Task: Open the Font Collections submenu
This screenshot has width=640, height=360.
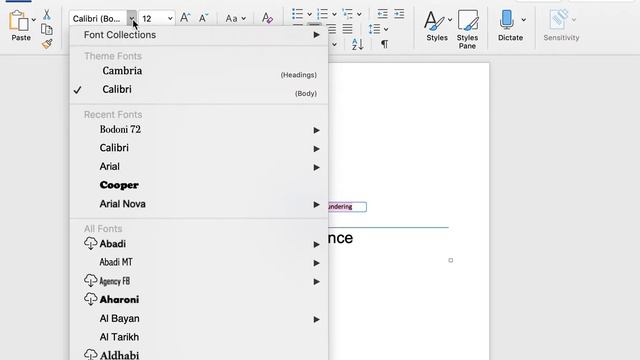Action: pyautogui.click(x=199, y=35)
